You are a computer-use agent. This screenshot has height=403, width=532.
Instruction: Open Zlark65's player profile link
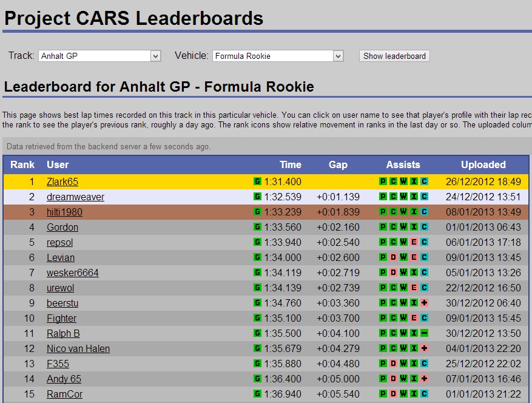(62, 181)
